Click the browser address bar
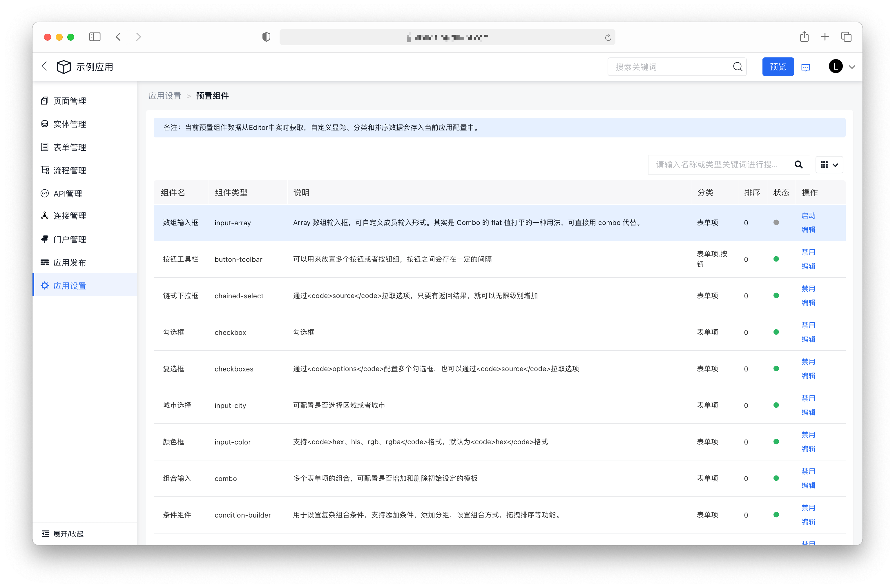This screenshot has width=895, height=588. (x=447, y=37)
